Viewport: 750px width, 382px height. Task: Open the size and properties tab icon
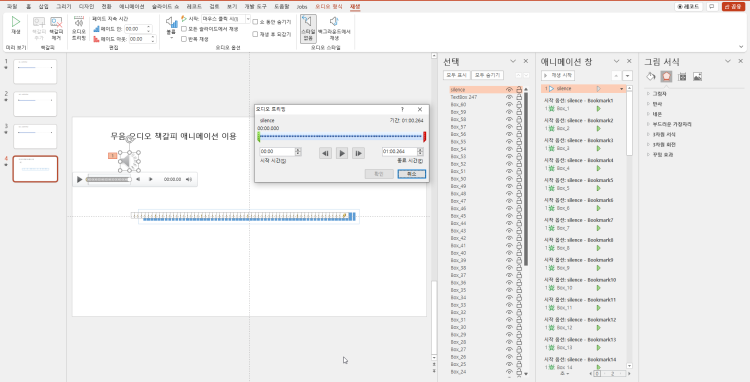[x=683, y=76]
